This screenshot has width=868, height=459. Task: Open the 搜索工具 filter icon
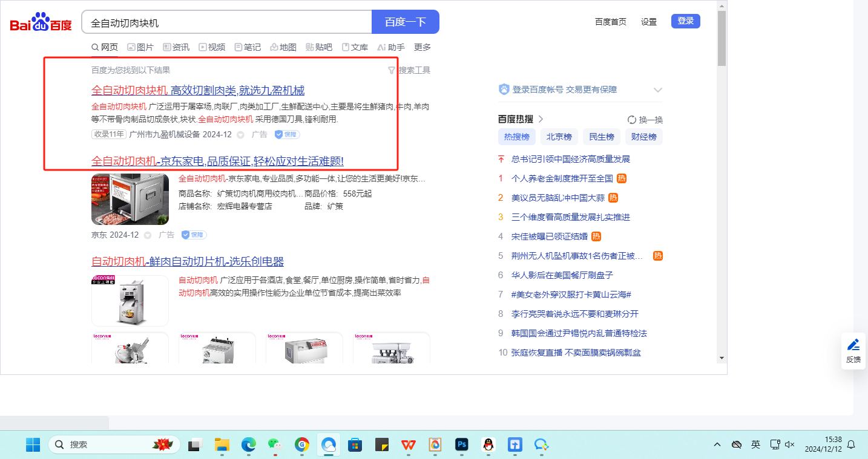[x=392, y=70]
